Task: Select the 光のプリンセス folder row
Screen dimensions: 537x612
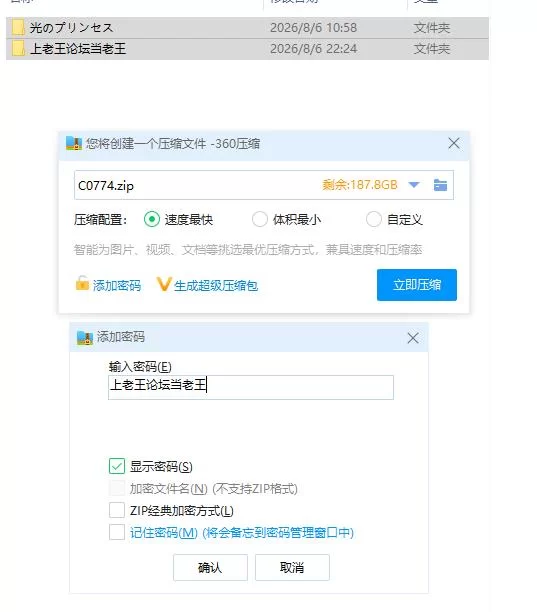Action: click(x=247, y=28)
